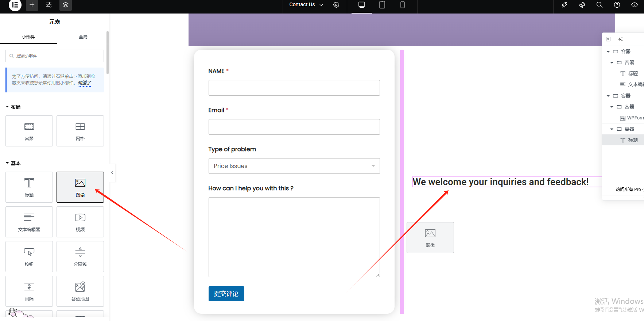Open the Type of problem dropdown
644x321 pixels.
coord(294,166)
